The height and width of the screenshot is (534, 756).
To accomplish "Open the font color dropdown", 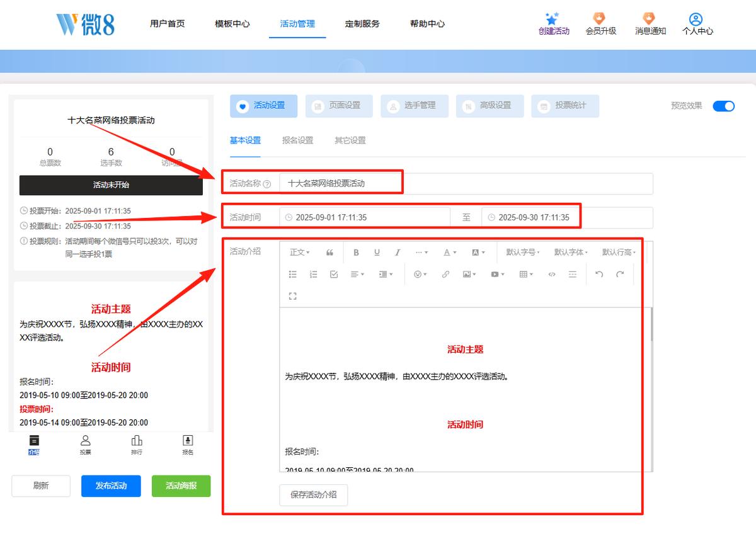I will point(450,253).
